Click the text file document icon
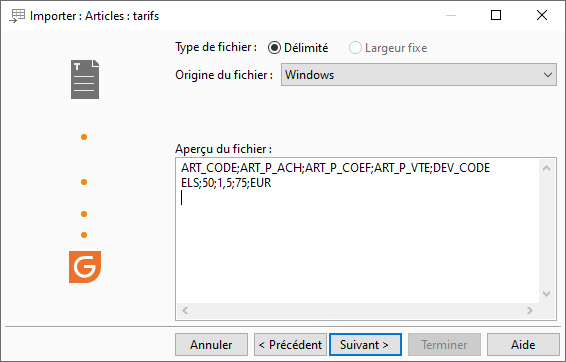The height and width of the screenshot is (362, 566). (x=85, y=79)
